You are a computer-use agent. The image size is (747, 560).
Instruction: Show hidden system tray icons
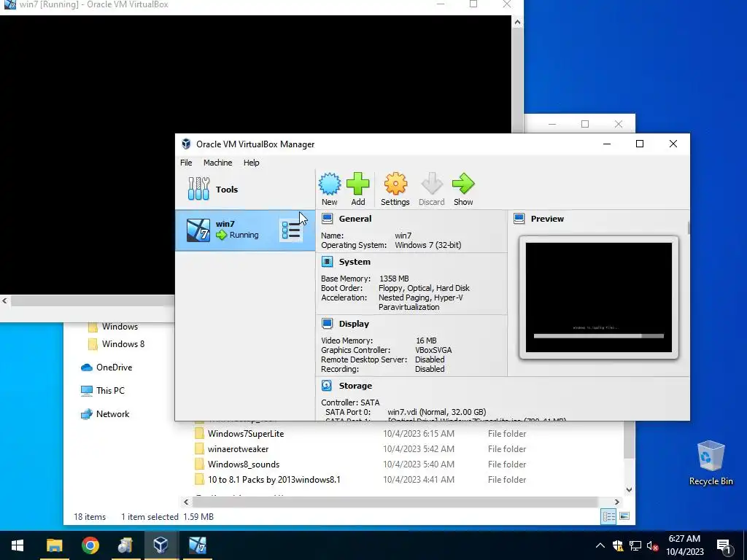[600, 545]
